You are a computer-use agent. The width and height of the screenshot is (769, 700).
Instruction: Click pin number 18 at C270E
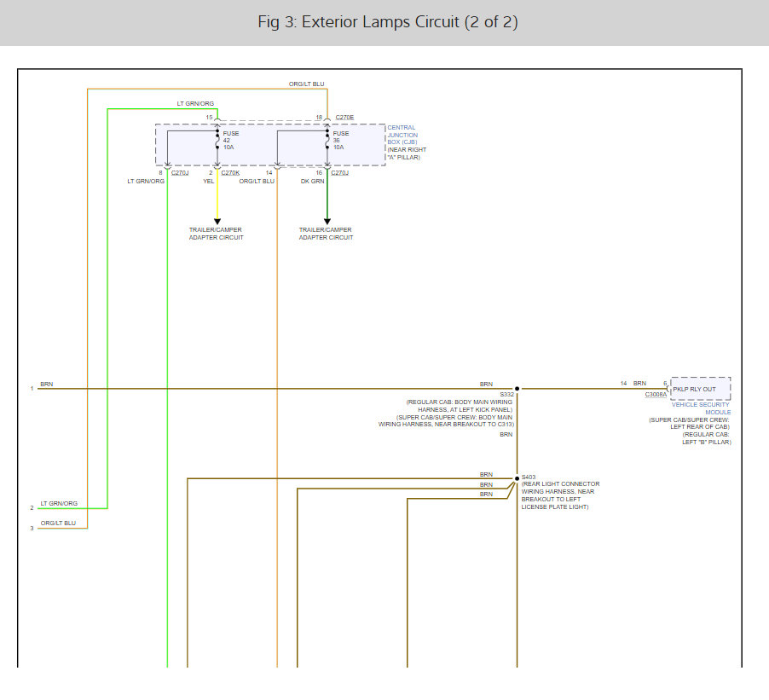319,118
